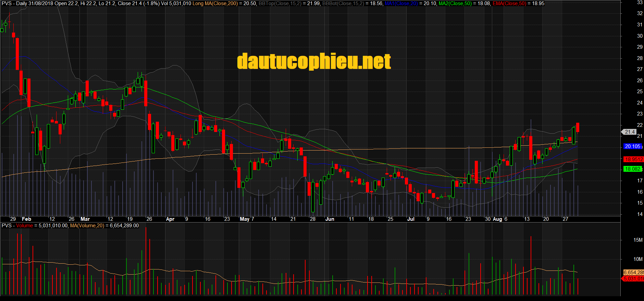Select the BBTop(Close,15,2) = 21.99 legend label
Screen dimensions: 644x301
pos(289,3)
